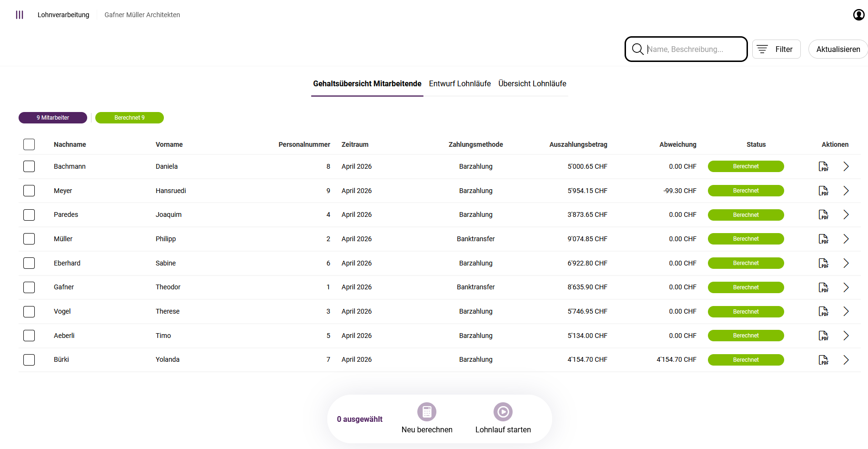Expand details chevron for Bachmann
The height and width of the screenshot is (449, 868).
[846, 166]
